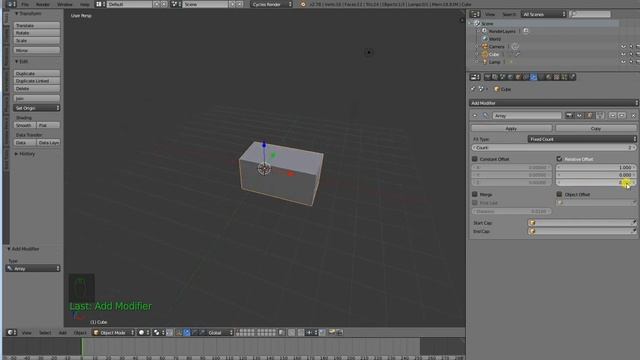Click the Smooth shading button

(x=24, y=125)
